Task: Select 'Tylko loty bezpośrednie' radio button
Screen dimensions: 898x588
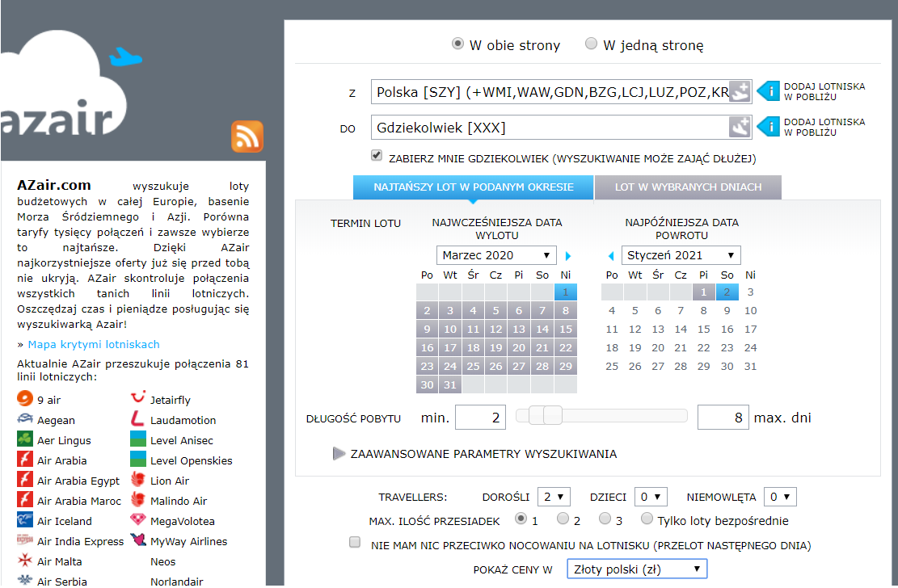Action: [647, 519]
